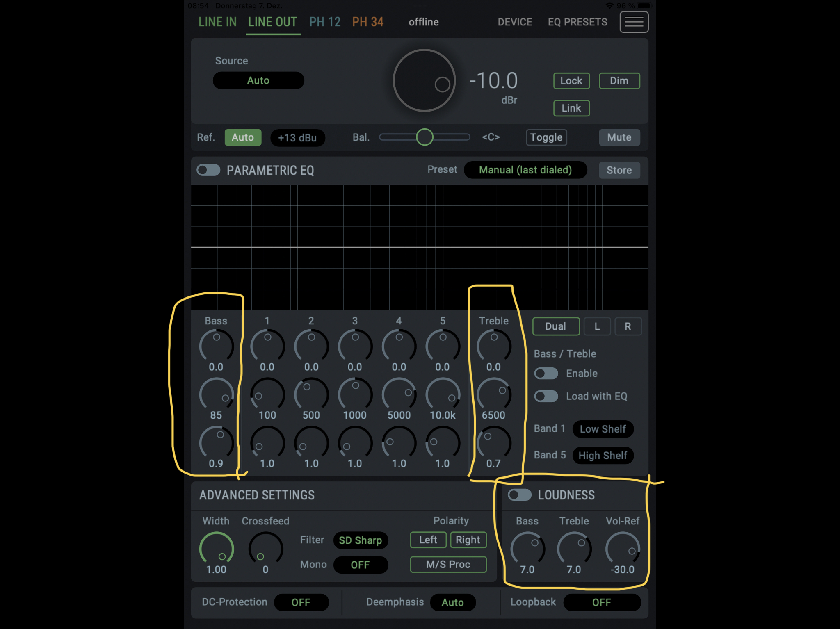Adjust the Treble frequency knob at 6500
840x629 pixels.
(x=494, y=394)
